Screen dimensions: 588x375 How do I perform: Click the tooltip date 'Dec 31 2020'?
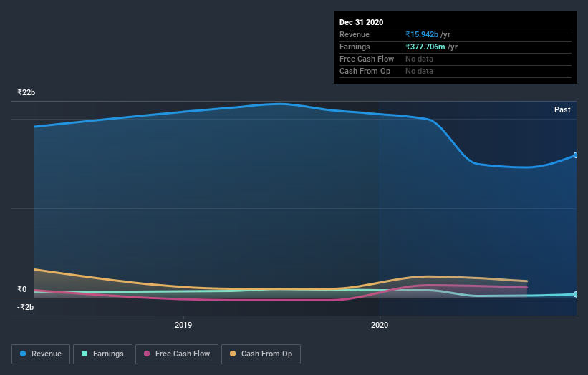(361, 22)
